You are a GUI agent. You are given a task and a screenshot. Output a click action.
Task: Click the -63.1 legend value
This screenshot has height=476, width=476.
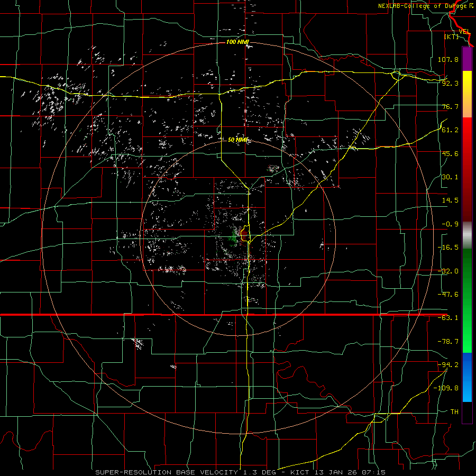(448, 318)
